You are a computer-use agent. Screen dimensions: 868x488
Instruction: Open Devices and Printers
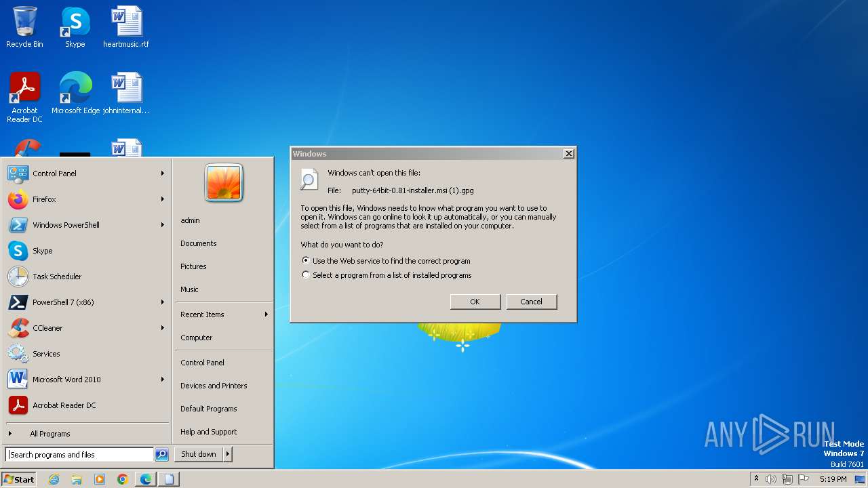214,386
